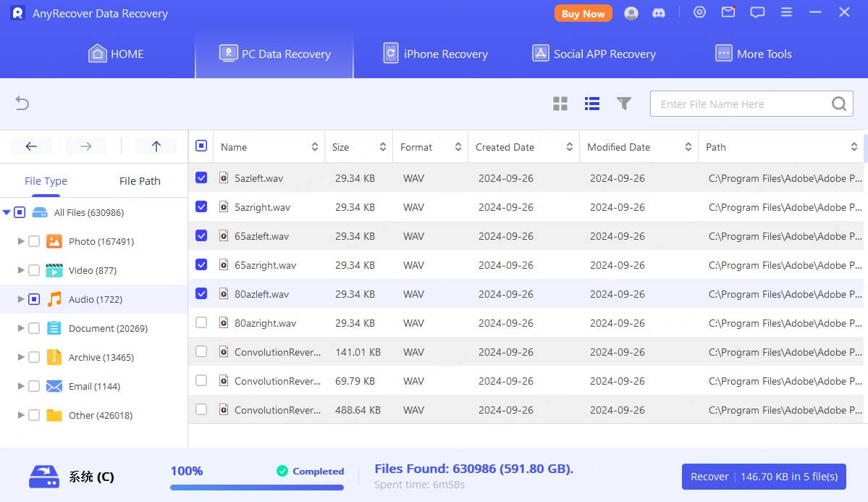Select the 80azright.wav checkbox
The image size is (868, 502).
[x=201, y=322]
